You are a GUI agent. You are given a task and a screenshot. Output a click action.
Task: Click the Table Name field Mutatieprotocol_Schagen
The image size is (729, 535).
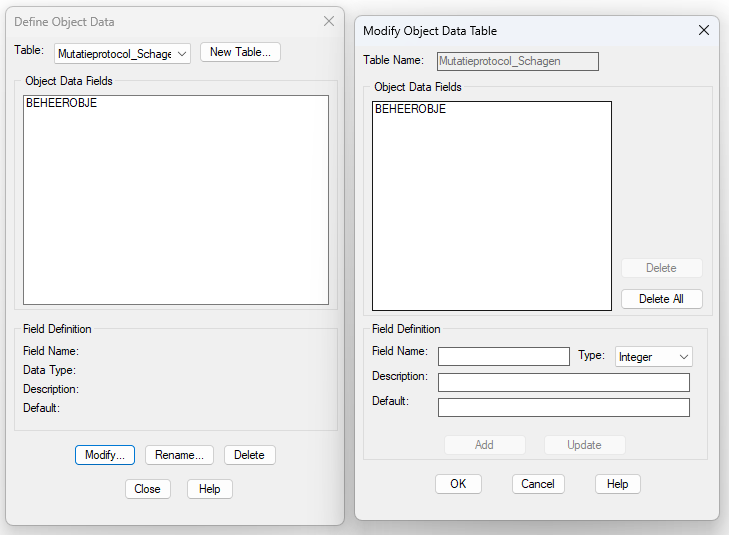coord(517,61)
